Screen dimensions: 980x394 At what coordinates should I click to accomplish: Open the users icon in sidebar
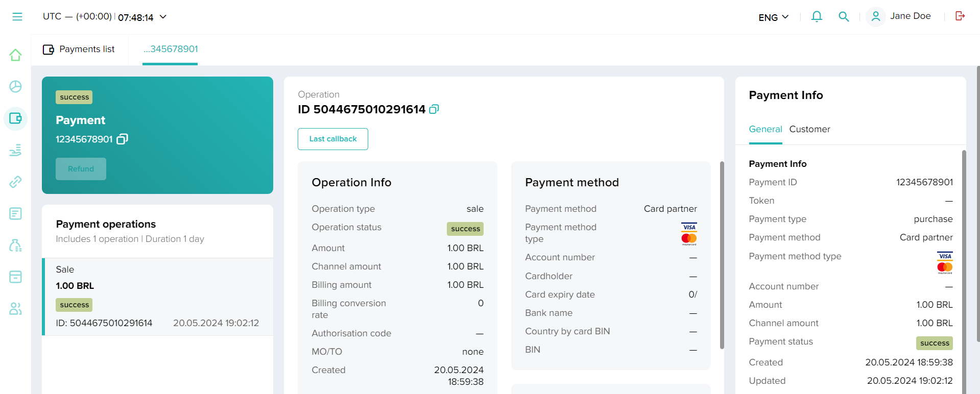click(x=15, y=309)
